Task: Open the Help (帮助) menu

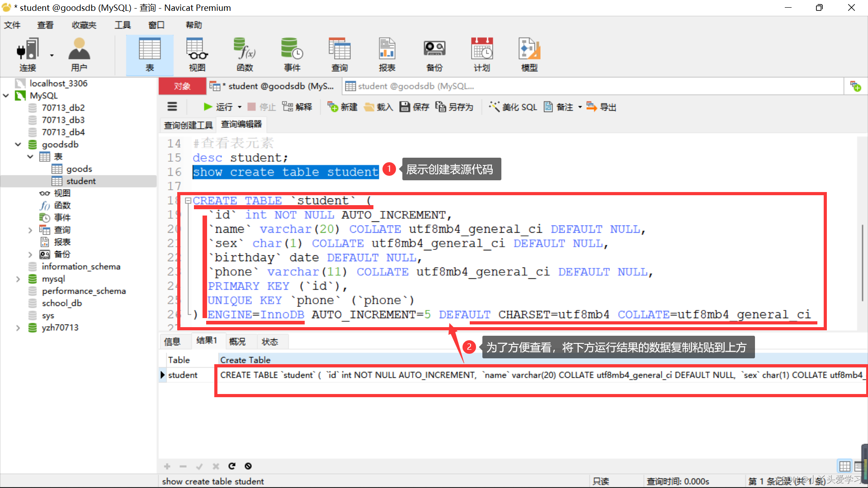Action: pos(194,25)
